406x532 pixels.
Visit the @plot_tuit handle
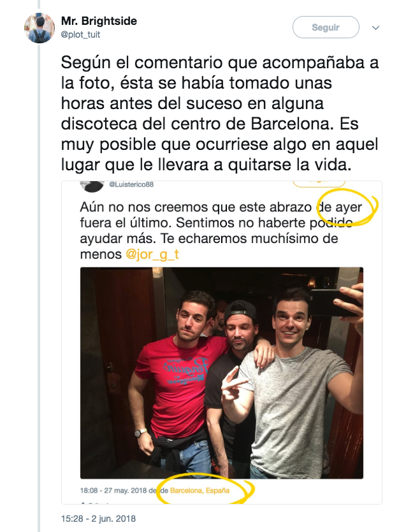tap(81, 34)
